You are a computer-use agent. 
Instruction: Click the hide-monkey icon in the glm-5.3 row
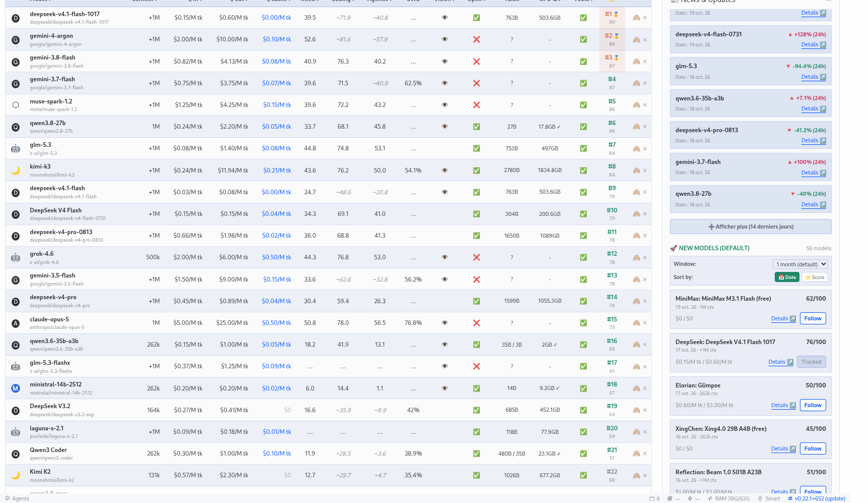tap(636, 148)
